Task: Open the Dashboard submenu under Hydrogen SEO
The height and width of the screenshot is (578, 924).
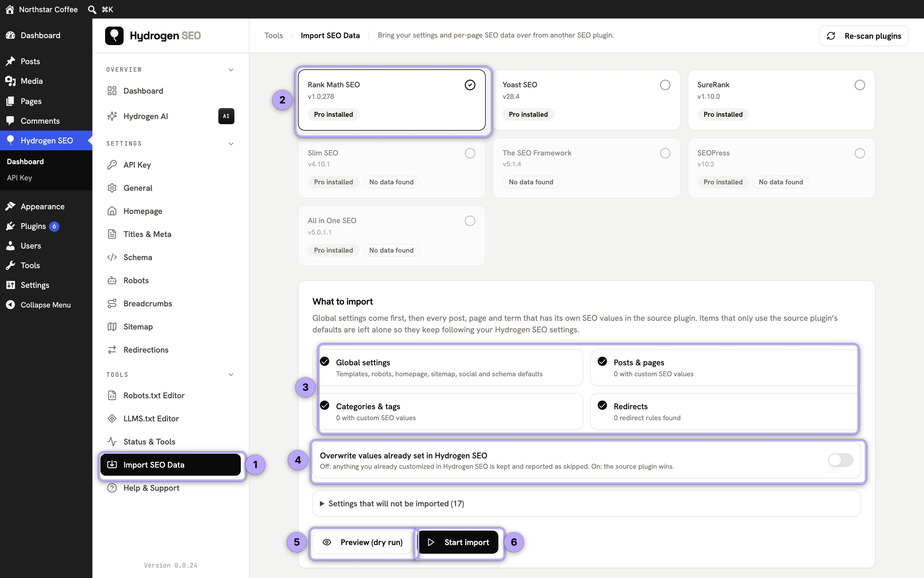Action: pos(25,162)
